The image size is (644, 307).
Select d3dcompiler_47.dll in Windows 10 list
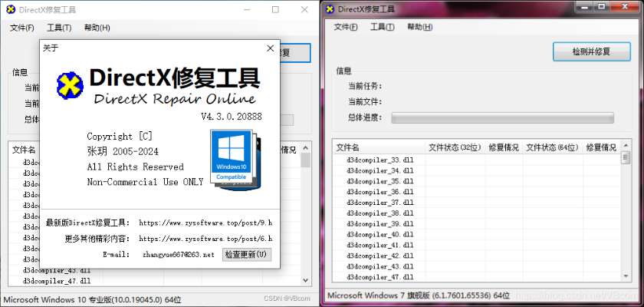(x=57, y=282)
